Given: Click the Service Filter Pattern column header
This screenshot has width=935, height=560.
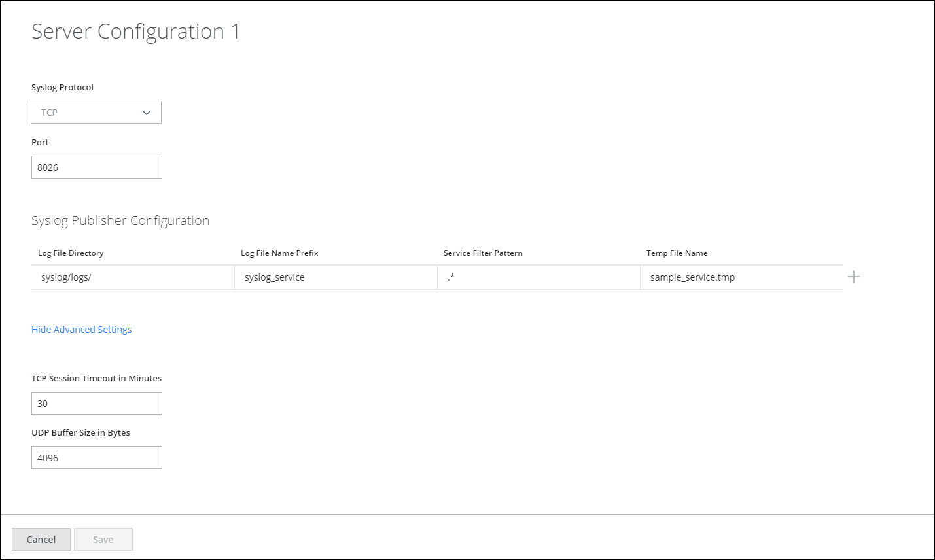Looking at the screenshot, I should click(x=483, y=253).
